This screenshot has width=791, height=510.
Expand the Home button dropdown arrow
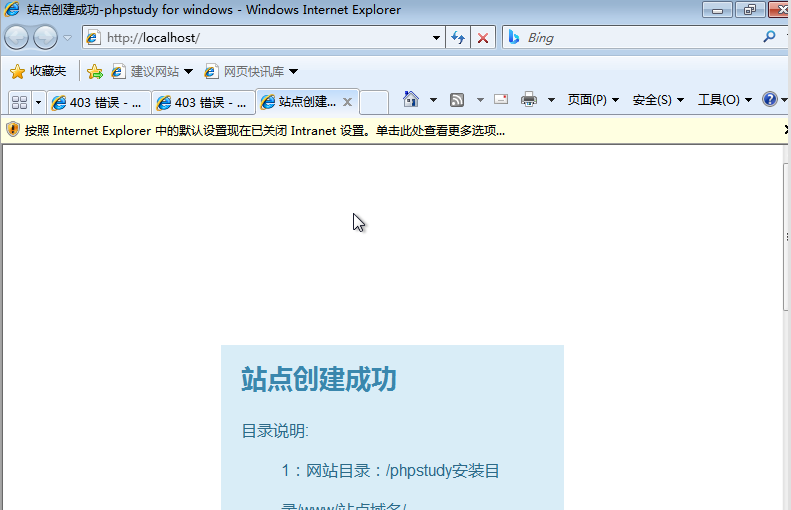click(x=433, y=100)
